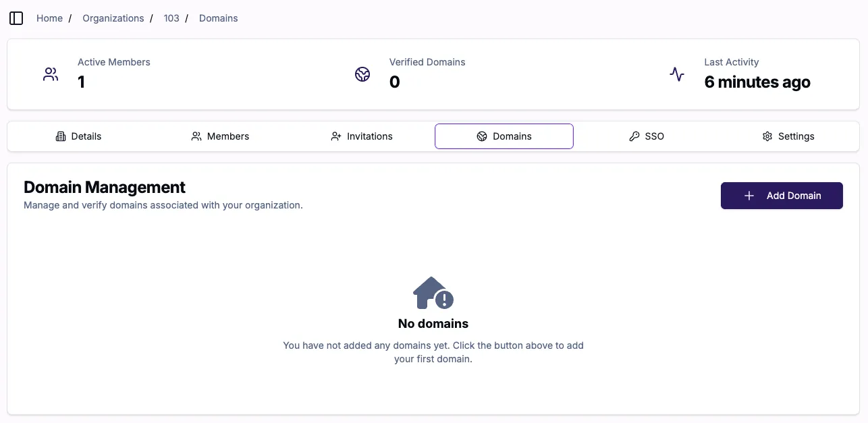This screenshot has width=868, height=423.
Task: Click the plus icon in Add Domain
Action: click(x=749, y=196)
